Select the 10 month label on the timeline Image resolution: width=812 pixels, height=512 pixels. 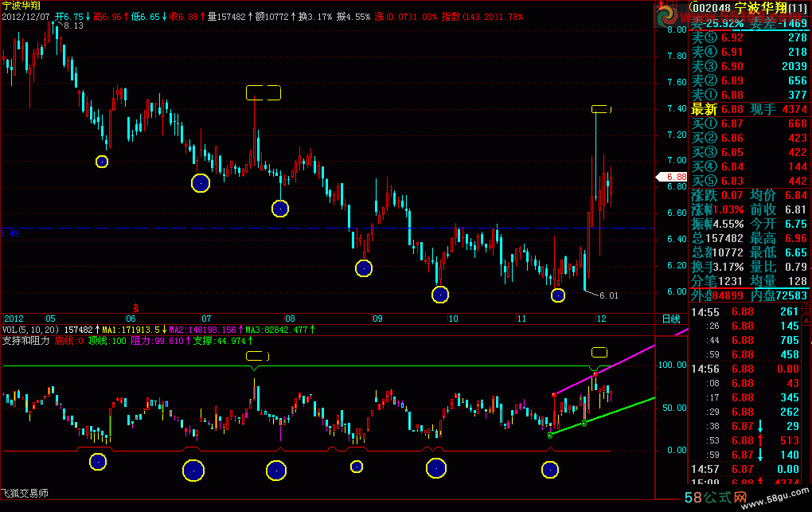pyautogui.click(x=453, y=319)
